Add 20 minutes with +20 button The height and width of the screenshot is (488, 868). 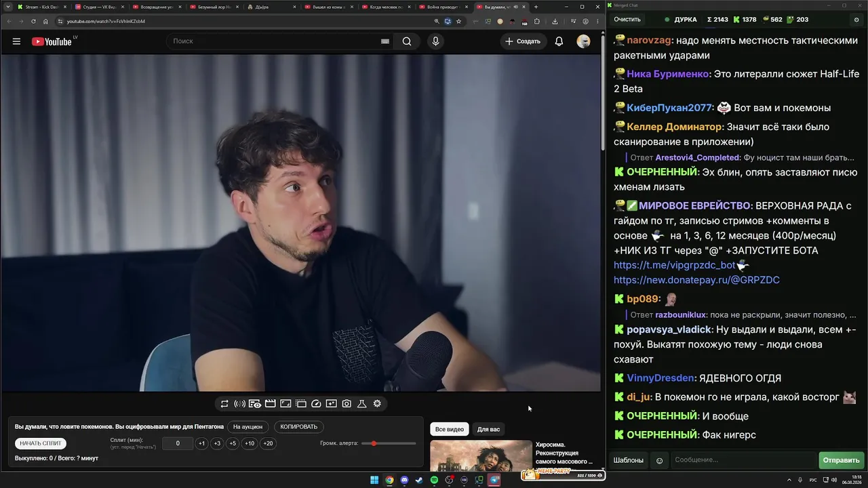tap(268, 444)
